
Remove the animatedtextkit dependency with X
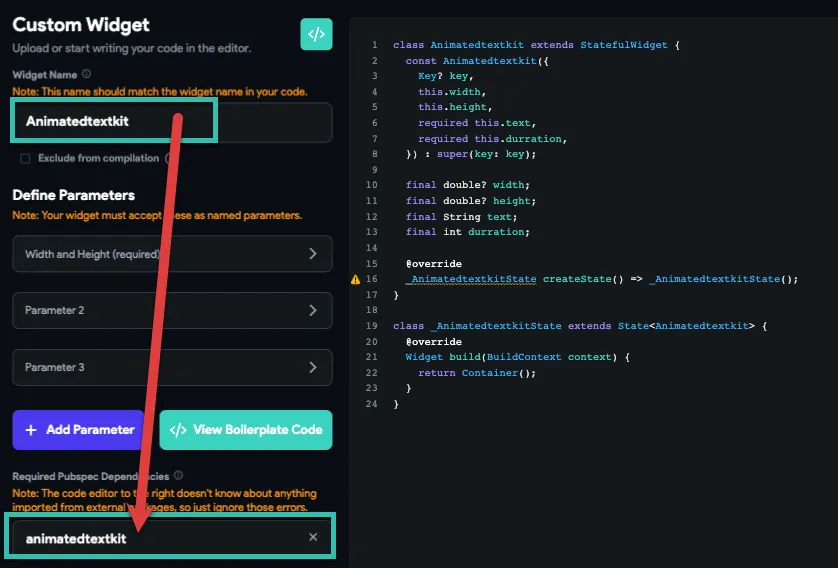click(313, 537)
